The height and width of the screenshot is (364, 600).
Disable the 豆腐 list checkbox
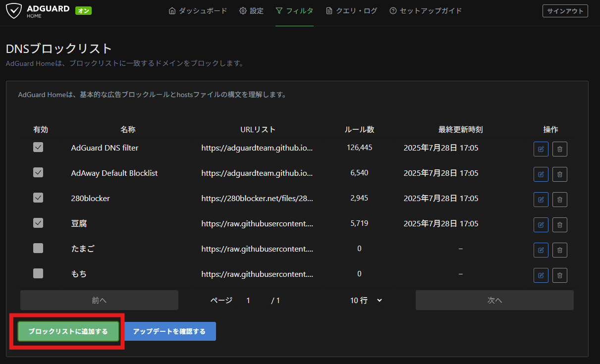point(38,223)
